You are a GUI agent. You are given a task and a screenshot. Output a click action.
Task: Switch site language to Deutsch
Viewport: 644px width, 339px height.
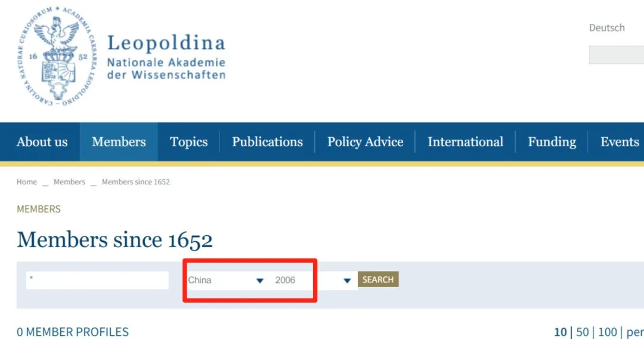(606, 28)
